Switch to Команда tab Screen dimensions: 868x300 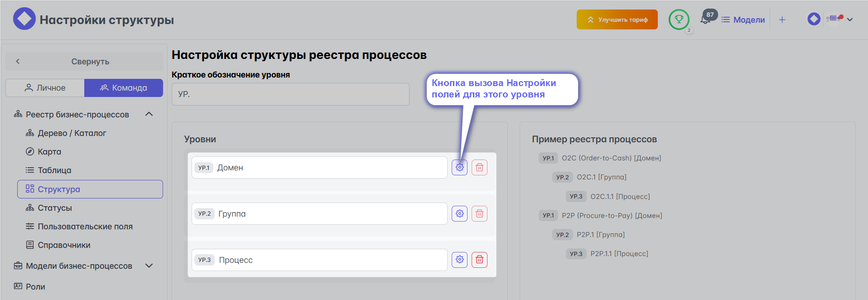click(x=124, y=88)
